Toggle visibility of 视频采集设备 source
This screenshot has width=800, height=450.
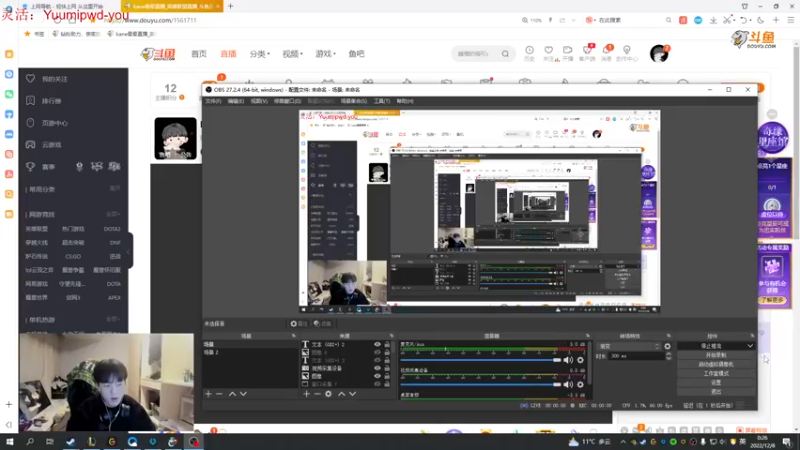point(377,368)
